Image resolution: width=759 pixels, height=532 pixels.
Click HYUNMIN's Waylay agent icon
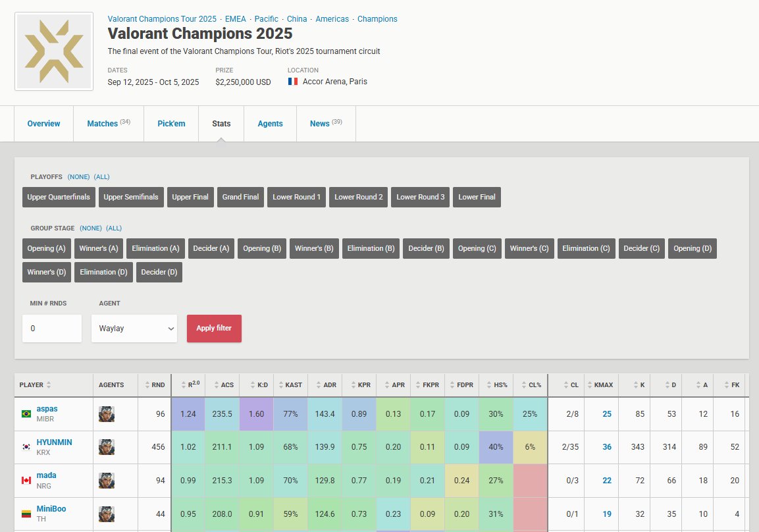coord(107,447)
